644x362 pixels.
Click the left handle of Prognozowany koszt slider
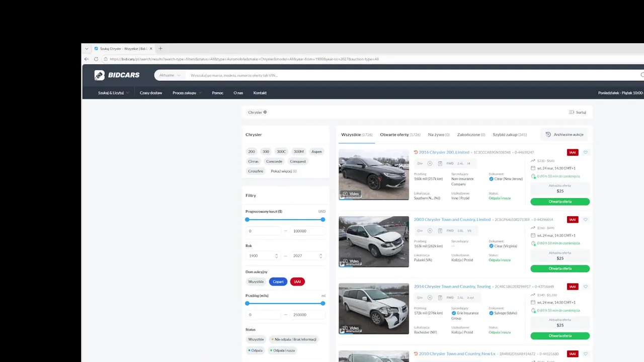[x=247, y=220]
